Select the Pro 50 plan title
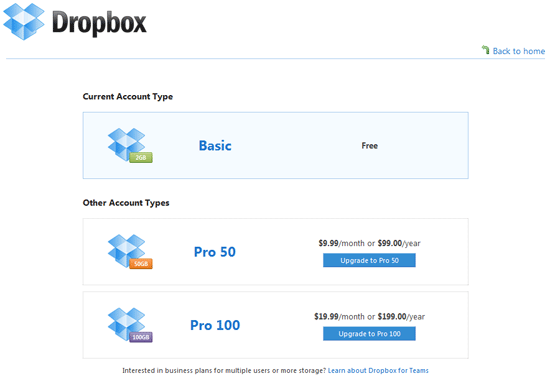 pos(215,252)
